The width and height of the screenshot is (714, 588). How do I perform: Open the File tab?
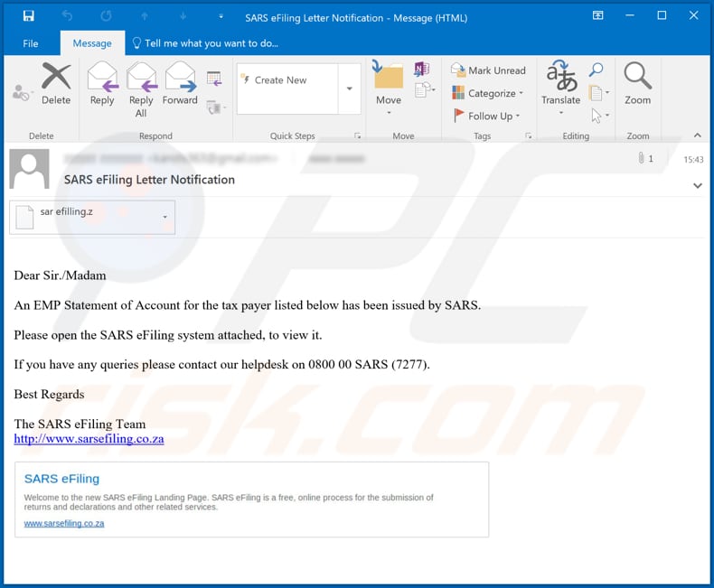pyautogui.click(x=31, y=43)
